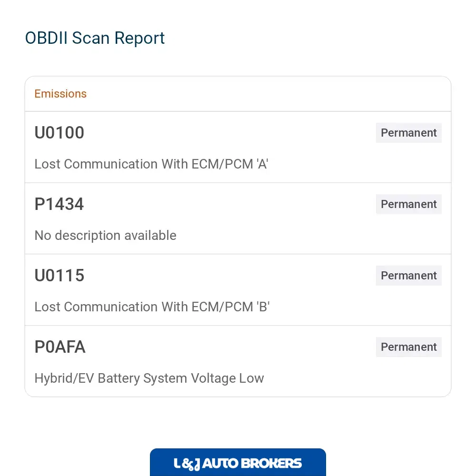Click the P0AFA trouble code
Viewport: 476px width, 476px height.
[x=60, y=347]
